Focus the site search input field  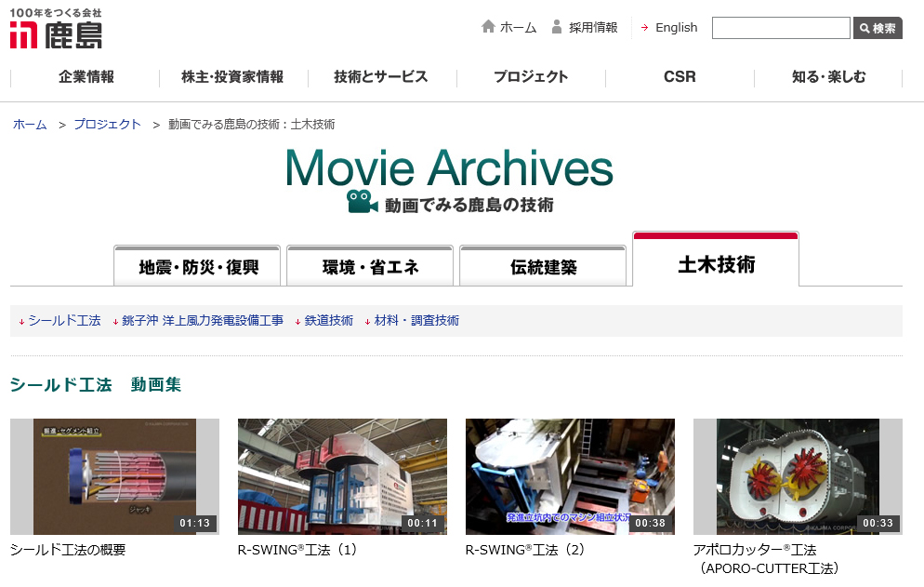coord(781,28)
